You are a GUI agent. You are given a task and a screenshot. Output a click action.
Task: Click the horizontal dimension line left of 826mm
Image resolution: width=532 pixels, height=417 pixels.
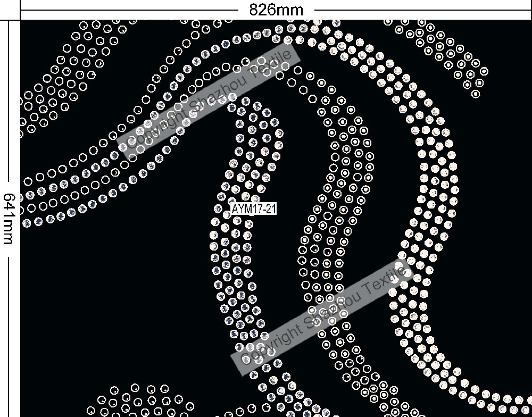[128, 10]
